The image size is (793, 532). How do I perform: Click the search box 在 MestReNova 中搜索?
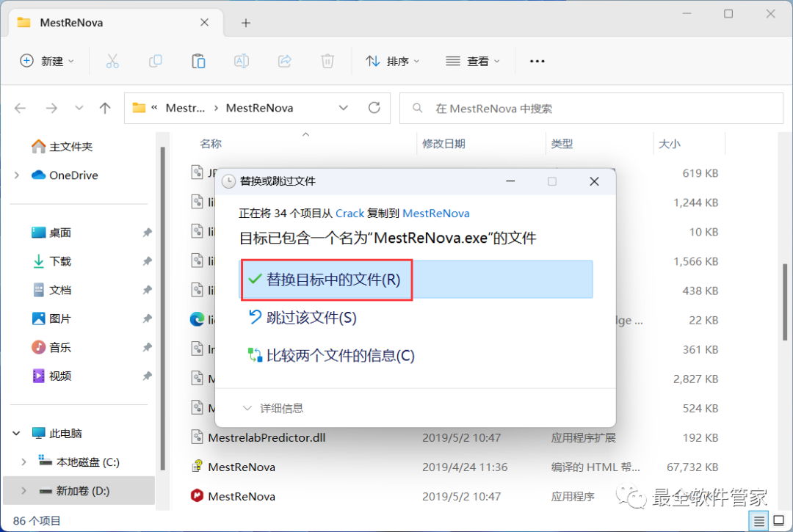tap(591, 108)
